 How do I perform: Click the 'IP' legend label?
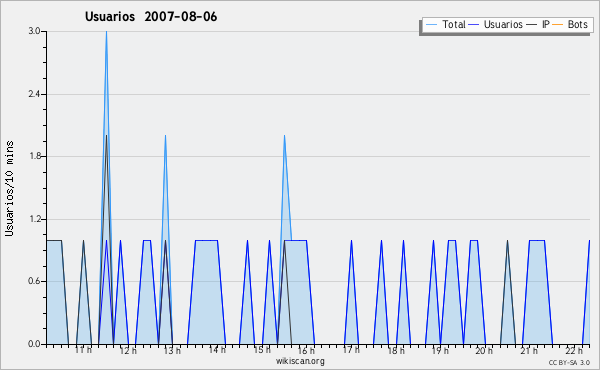(546, 24)
